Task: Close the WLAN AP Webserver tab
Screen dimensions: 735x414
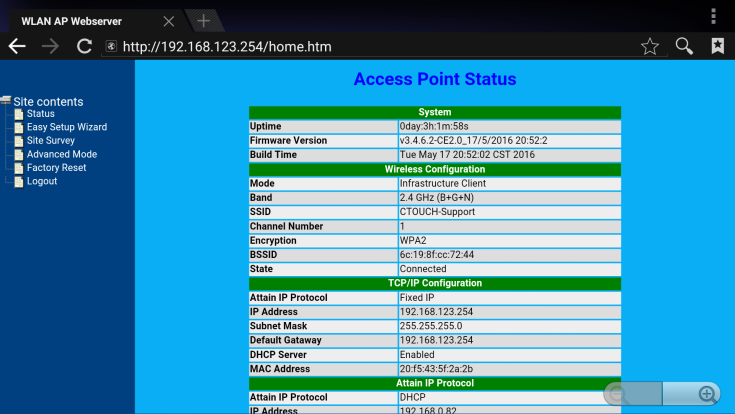Action: coord(168,21)
